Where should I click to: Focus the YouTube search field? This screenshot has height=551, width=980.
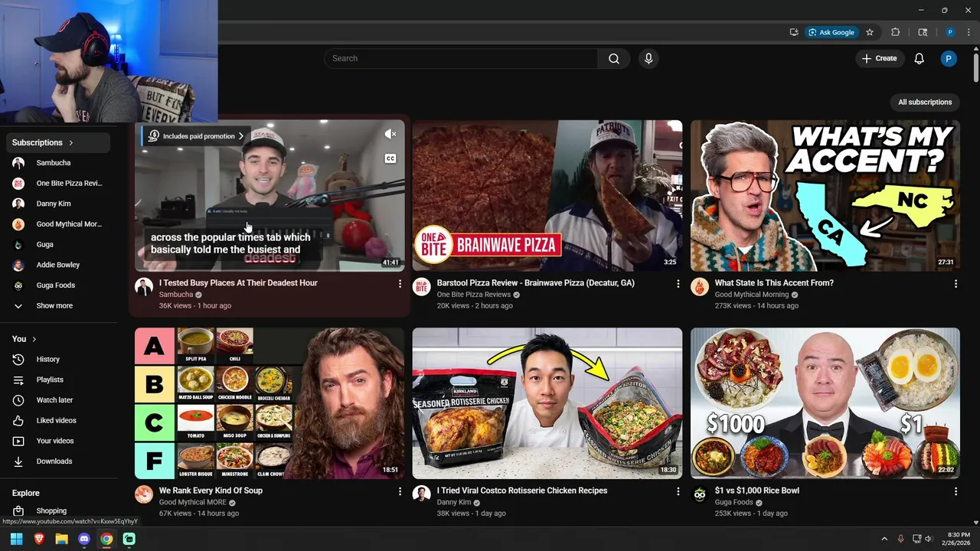pos(461,59)
